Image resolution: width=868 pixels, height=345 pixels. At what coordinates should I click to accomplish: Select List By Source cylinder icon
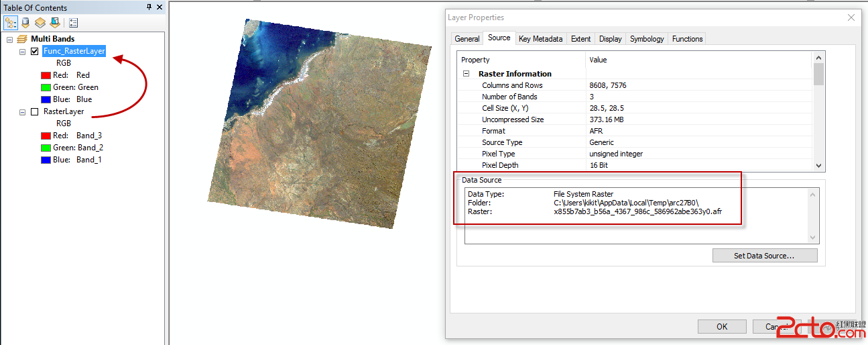[25, 22]
